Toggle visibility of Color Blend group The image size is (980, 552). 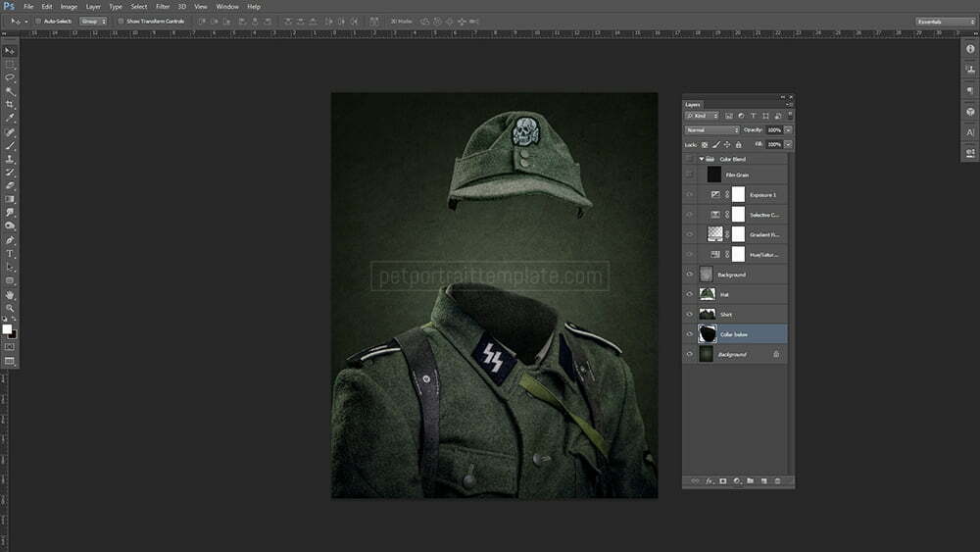(689, 160)
